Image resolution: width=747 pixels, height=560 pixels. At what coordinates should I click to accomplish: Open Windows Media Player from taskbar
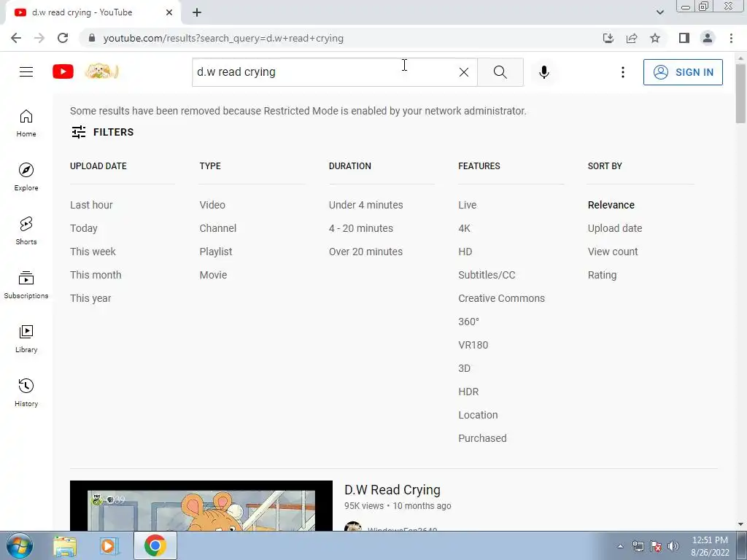109,545
